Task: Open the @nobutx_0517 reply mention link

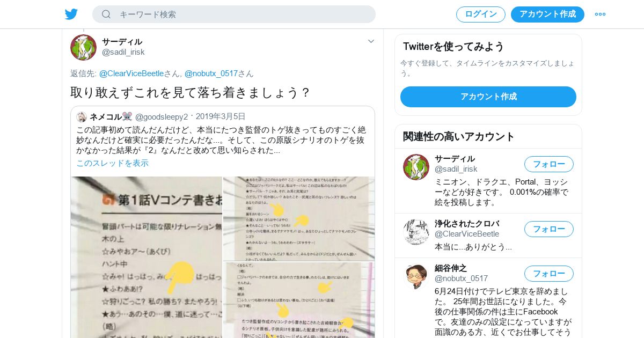Action: point(211,74)
